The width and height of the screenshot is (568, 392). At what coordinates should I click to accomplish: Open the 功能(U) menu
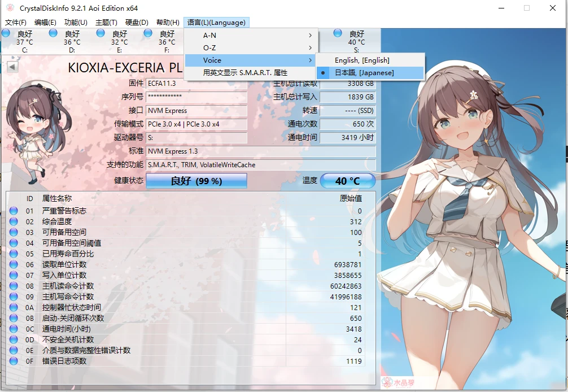(x=76, y=23)
